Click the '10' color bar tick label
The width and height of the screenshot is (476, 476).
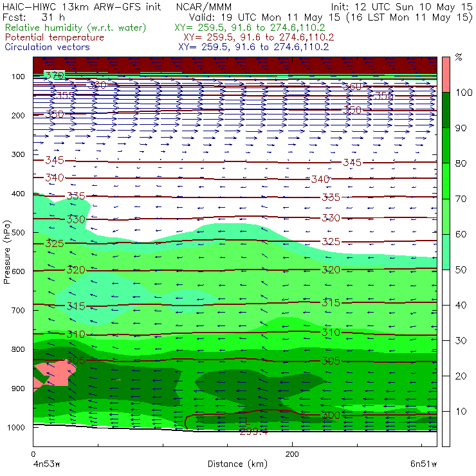[461, 411]
